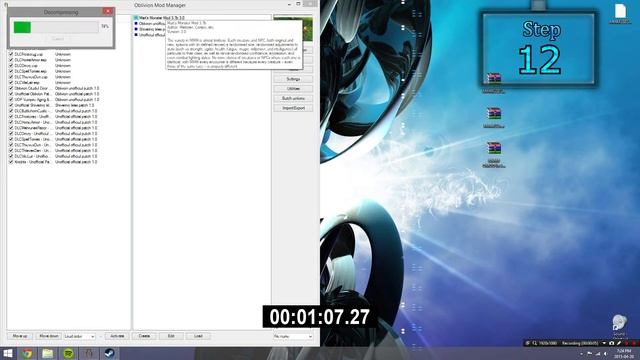Click the Batch actions button
This screenshot has width=640, height=360.
coord(293,98)
